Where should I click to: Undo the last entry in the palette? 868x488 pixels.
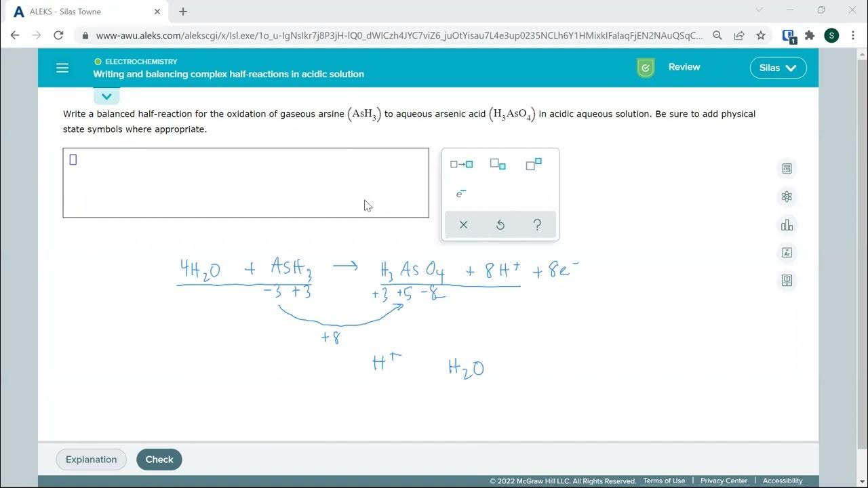[500, 225]
